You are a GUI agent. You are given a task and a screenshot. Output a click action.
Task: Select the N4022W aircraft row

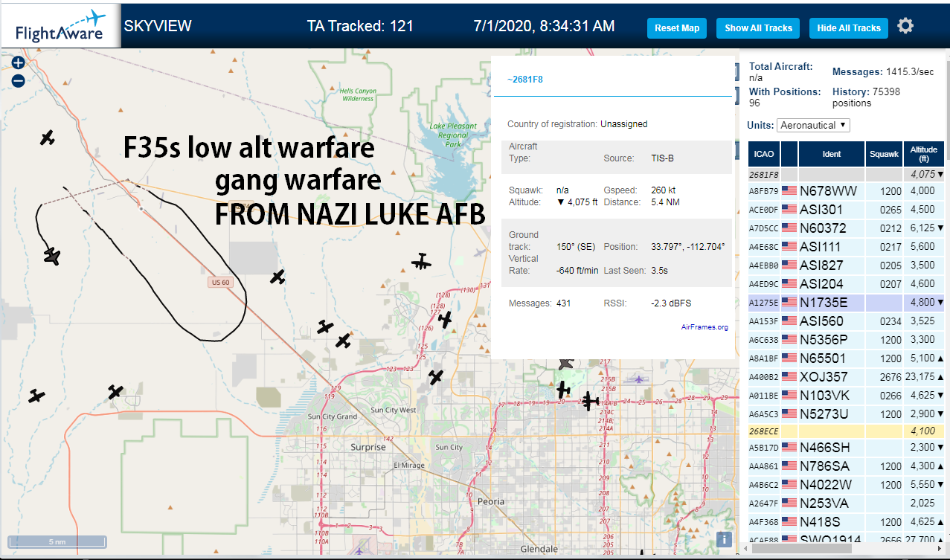(847, 485)
